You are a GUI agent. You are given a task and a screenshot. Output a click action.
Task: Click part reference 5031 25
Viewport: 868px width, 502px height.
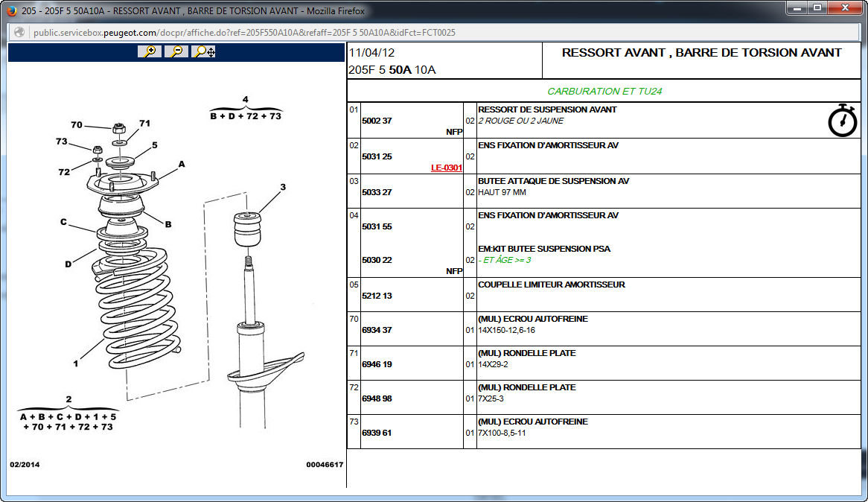tap(377, 156)
